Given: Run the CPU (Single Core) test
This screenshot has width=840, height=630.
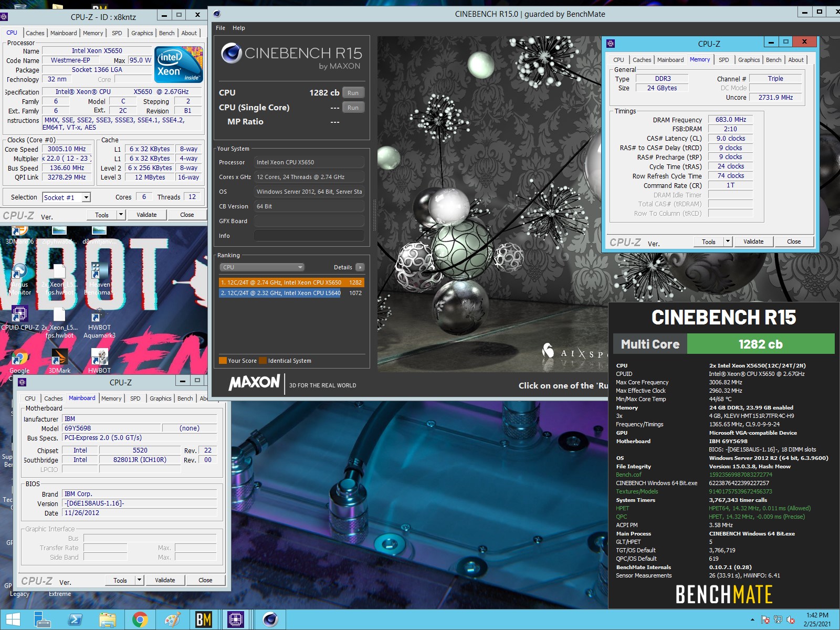Looking at the screenshot, I should [x=353, y=108].
